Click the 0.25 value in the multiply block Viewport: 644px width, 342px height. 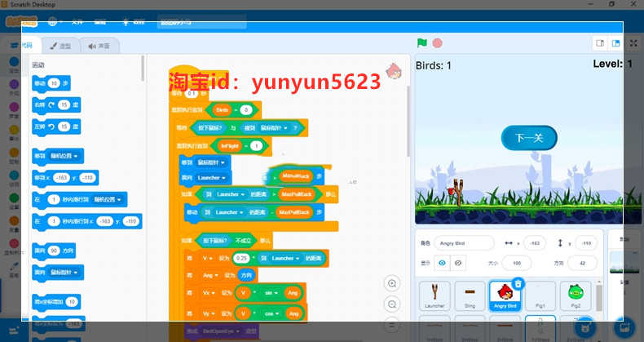[241, 258]
